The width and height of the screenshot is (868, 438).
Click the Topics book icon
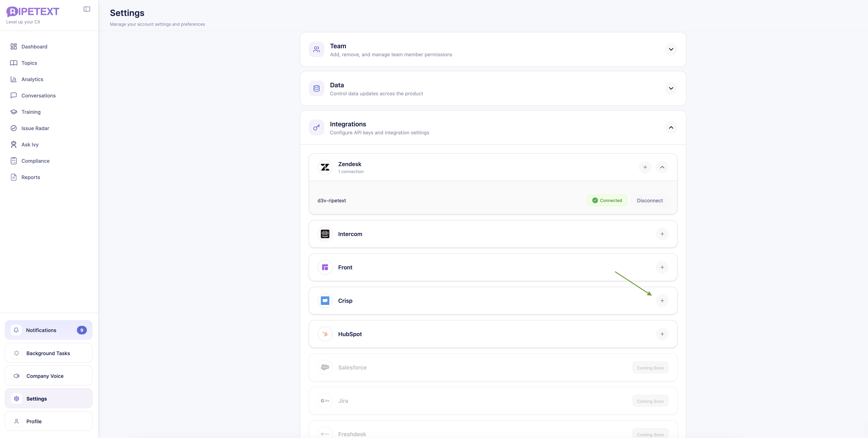pos(14,63)
